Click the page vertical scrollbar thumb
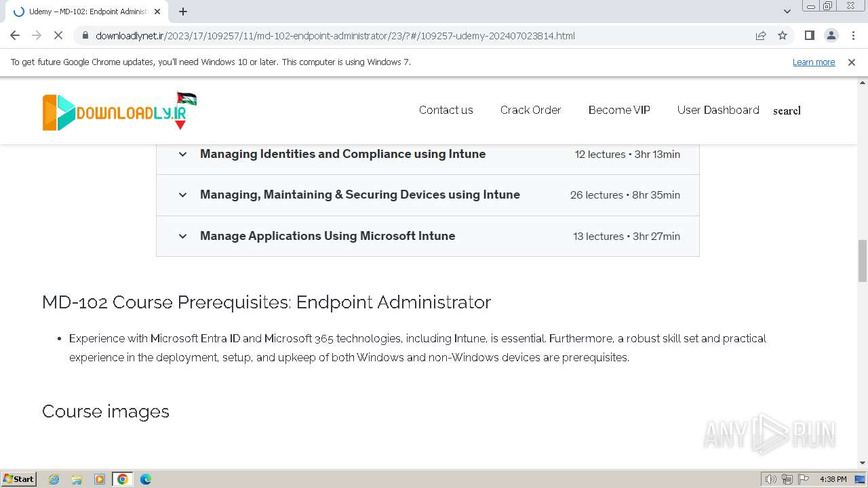868x488 pixels. click(862, 260)
